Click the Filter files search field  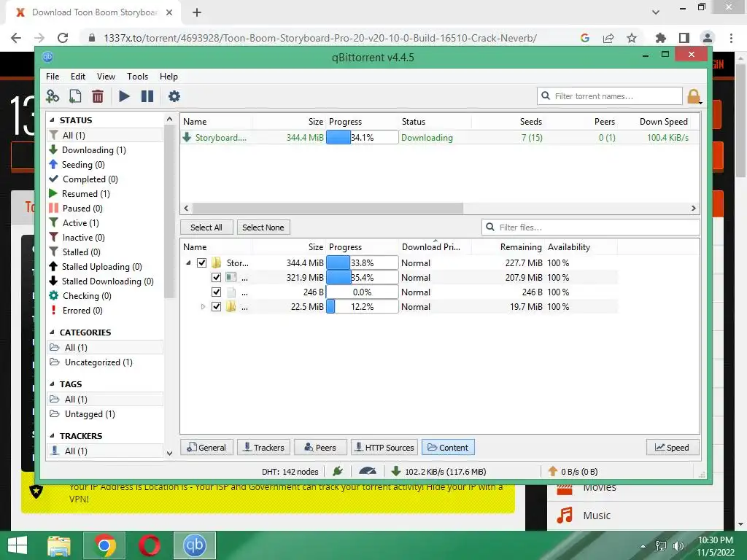point(591,227)
